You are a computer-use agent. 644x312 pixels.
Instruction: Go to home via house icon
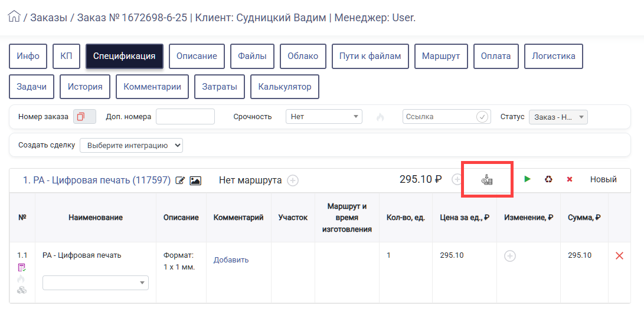click(14, 17)
